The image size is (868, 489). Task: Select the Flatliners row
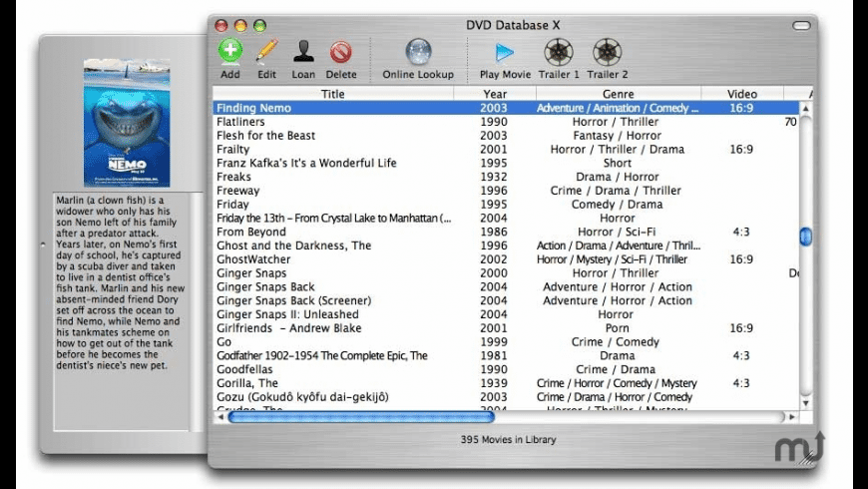[506, 122]
